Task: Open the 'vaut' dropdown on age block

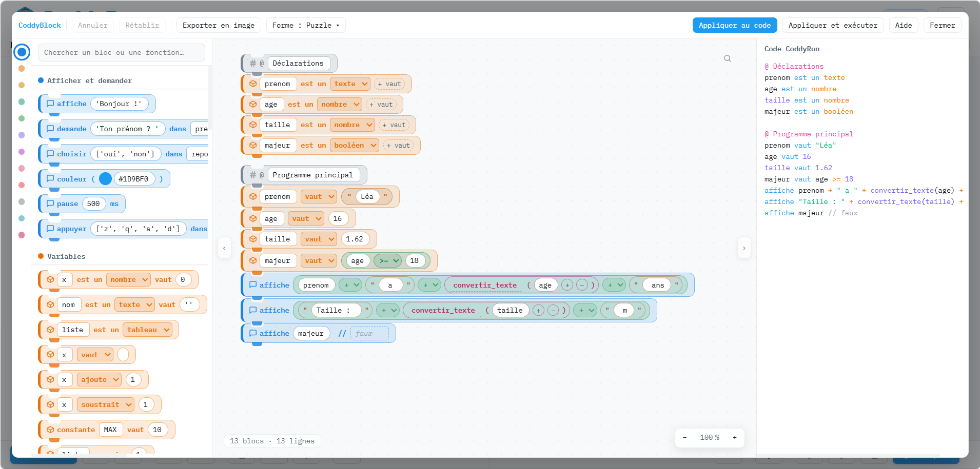Action: 306,218
